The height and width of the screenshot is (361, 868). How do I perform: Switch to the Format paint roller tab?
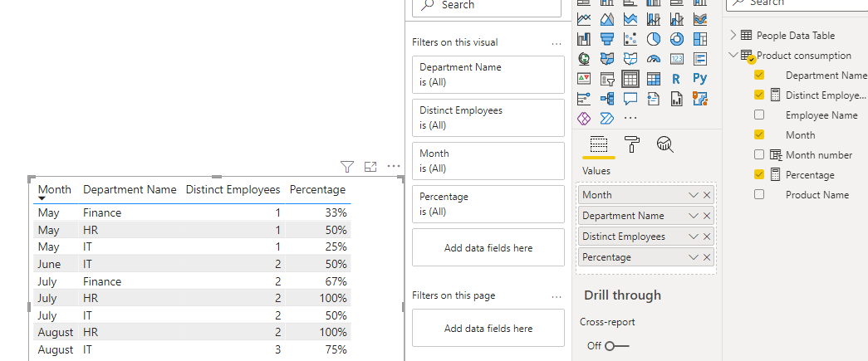631,144
